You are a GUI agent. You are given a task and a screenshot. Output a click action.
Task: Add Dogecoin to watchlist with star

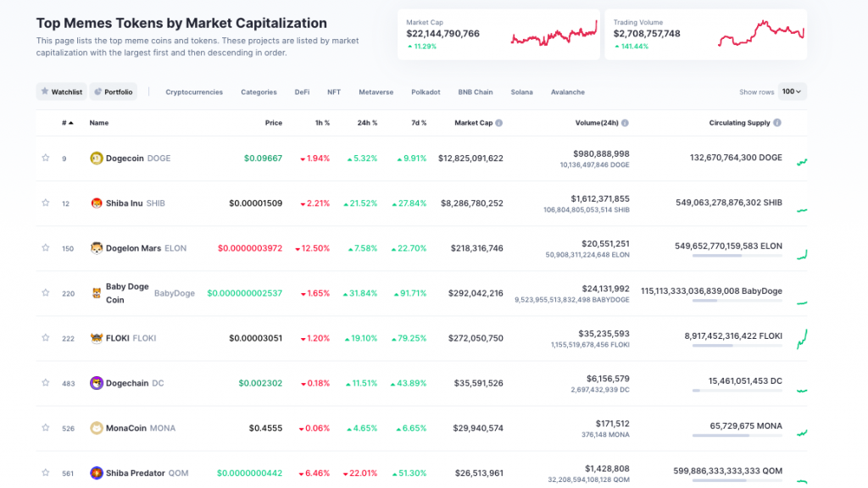tap(46, 158)
